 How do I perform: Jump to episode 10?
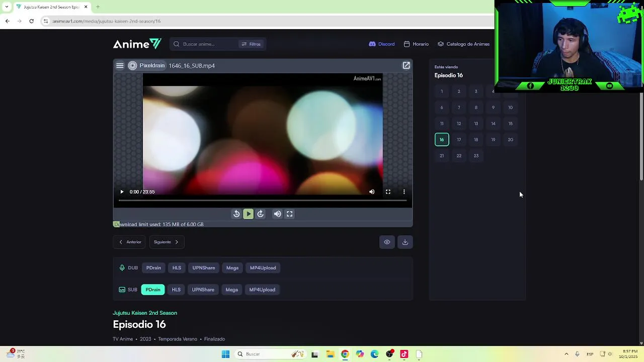(510, 108)
